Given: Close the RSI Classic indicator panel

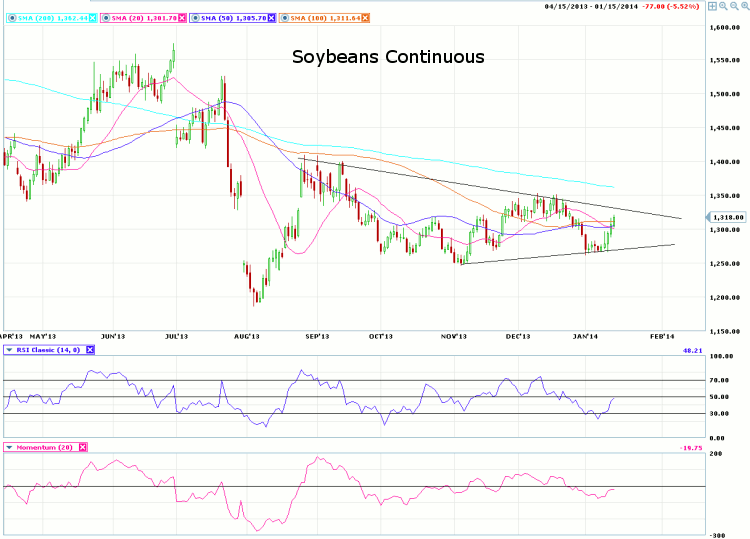Looking at the screenshot, I should pos(89,349).
